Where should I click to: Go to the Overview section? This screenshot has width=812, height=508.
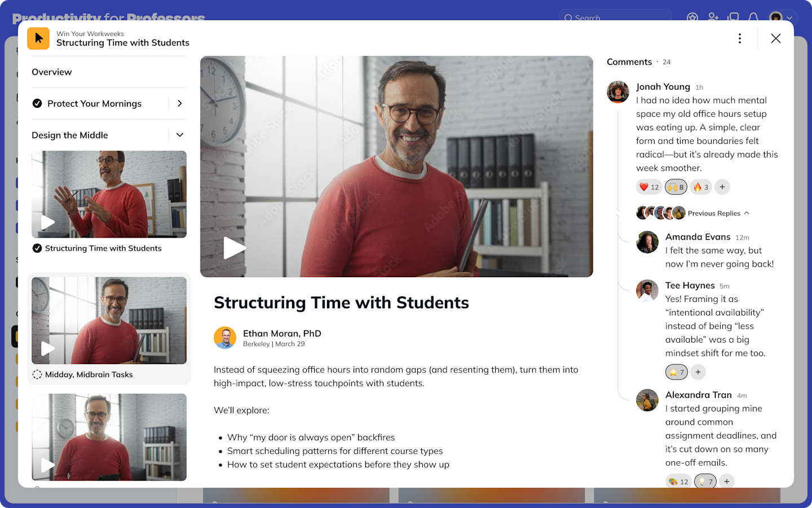tap(52, 72)
